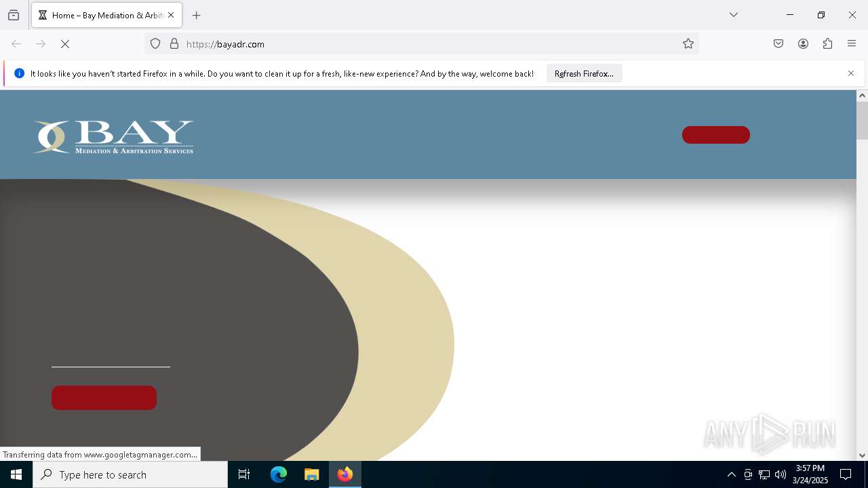Open Firefox View recent browsing icon
Viewport: 868px width, 488px height.
coord(14,15)
